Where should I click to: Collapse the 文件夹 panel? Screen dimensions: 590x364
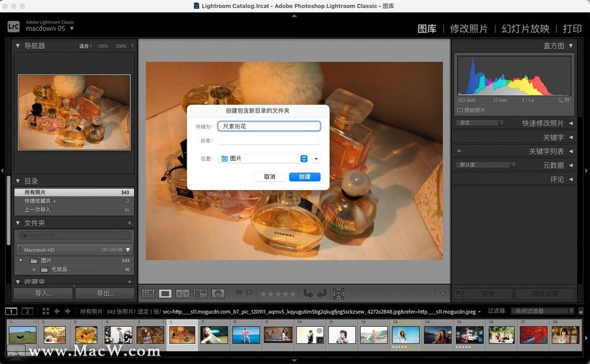[x=18, y=223]
